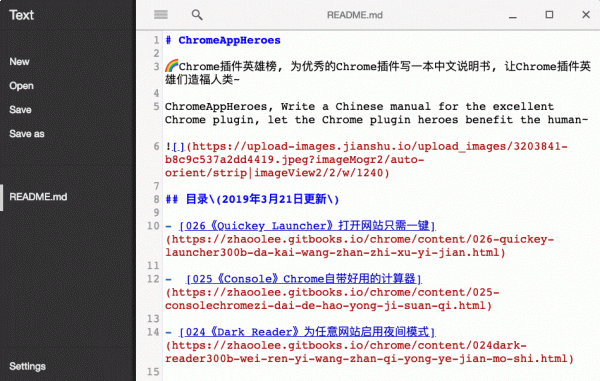Select the README.md file tab in sidebar

coord(38,197)
